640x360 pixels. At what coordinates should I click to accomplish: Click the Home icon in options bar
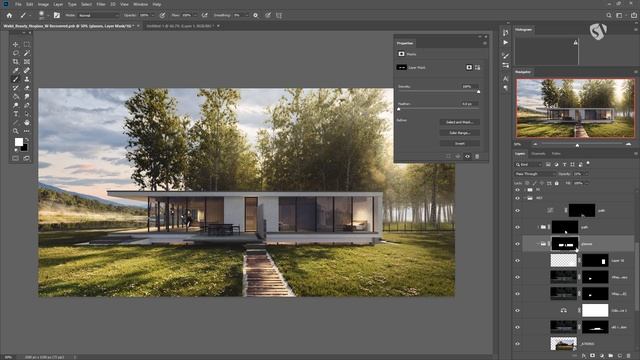pyautogui.click(x=9, y=15)
